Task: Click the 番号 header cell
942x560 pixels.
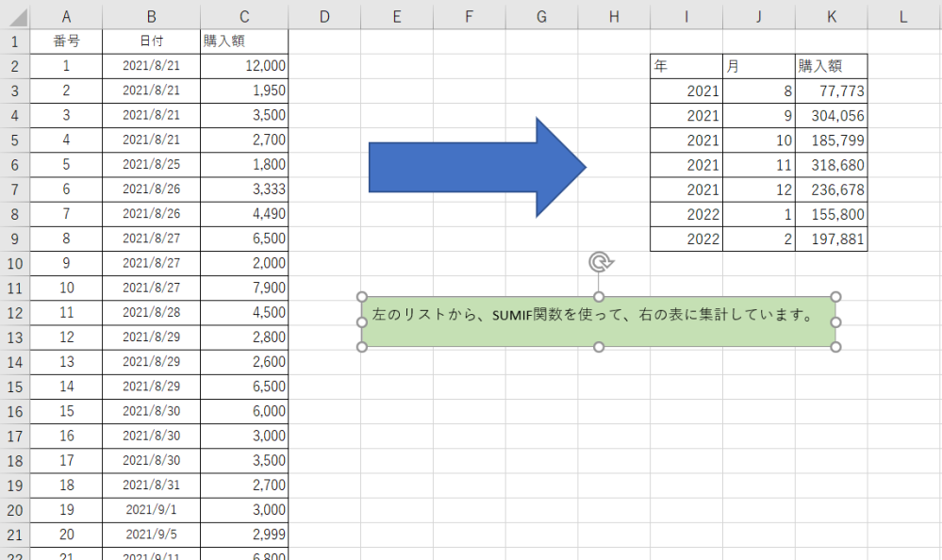Action: [x=66, y=41]
